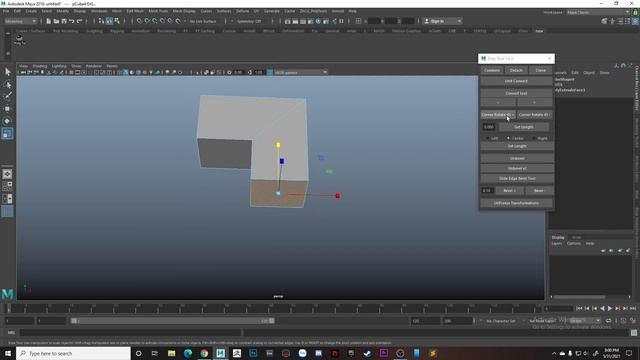Go to end of playback range
The width and height of the screenshot is (640, 360).
point(633,309)
